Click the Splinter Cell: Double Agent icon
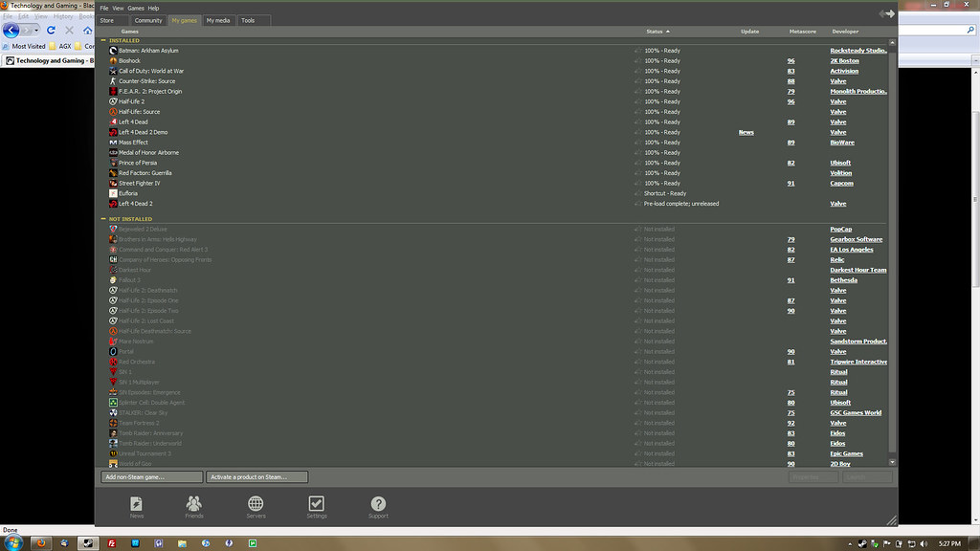Image resolution: width=980 pixels, height=551 pixels. pos(113,403)
